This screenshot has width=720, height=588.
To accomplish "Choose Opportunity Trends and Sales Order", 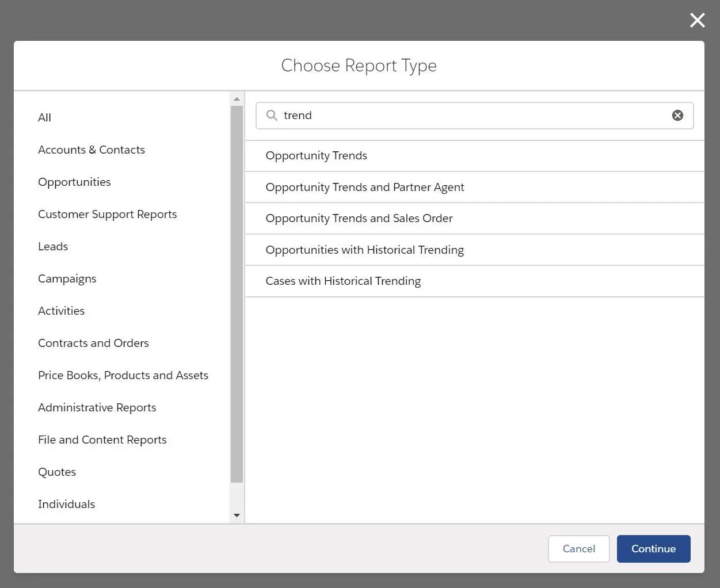I will [x=474, y=219].
